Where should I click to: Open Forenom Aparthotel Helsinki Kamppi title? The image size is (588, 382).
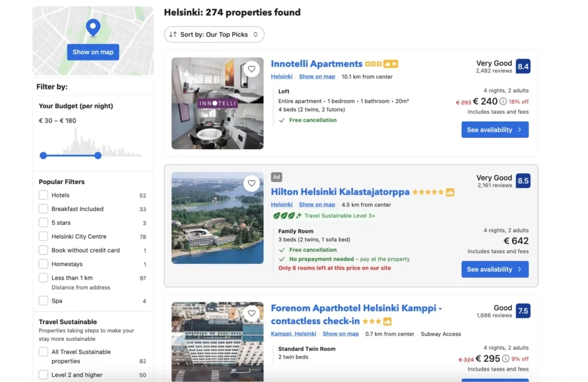[x=356, y=314]
